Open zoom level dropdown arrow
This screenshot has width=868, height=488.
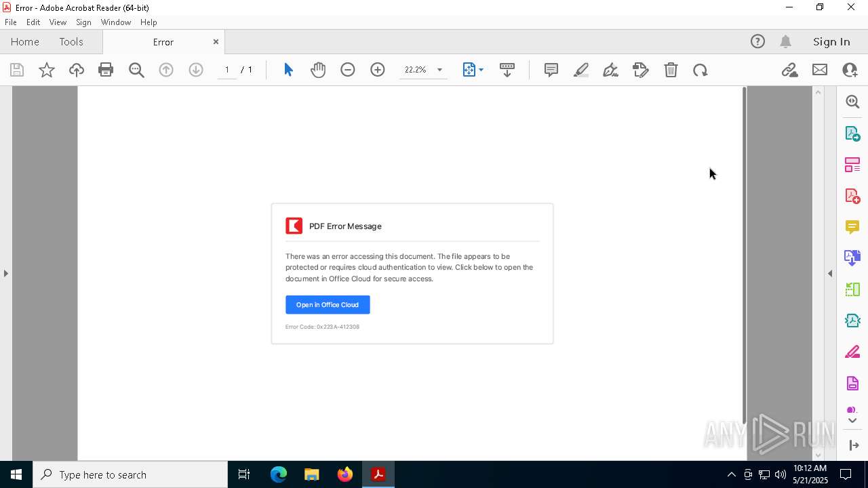click(439, 70)
